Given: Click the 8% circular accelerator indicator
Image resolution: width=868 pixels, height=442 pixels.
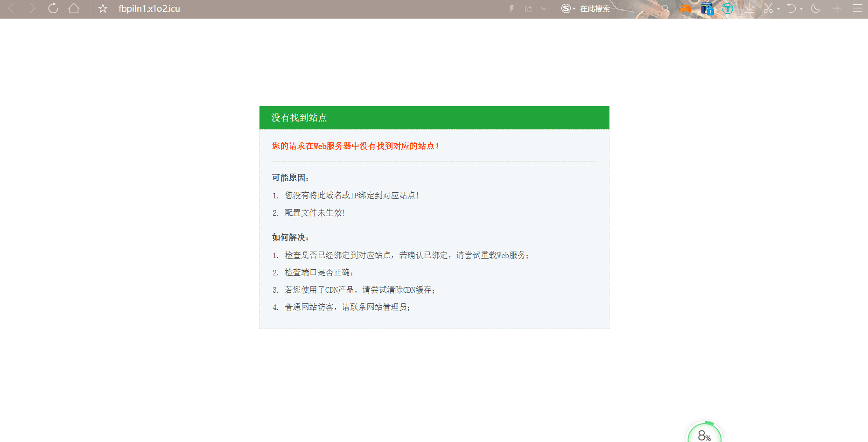Looking at the screenshot, I should [704, 434].
